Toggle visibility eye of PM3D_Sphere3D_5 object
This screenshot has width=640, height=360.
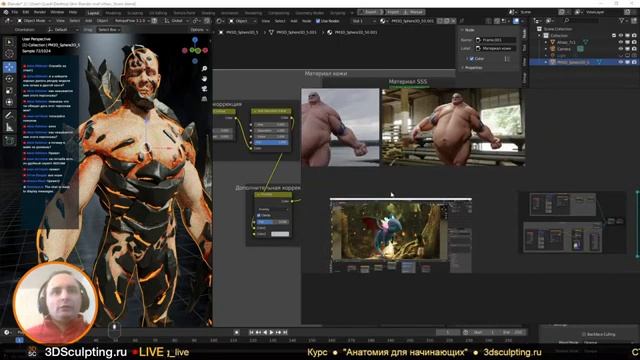click(x=621, y=62)
